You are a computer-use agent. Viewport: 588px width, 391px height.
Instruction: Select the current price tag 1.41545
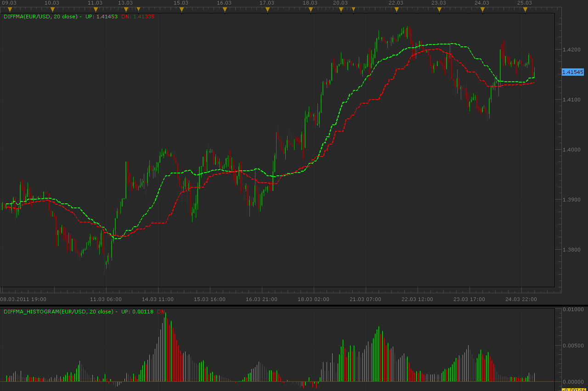[572, 72]
